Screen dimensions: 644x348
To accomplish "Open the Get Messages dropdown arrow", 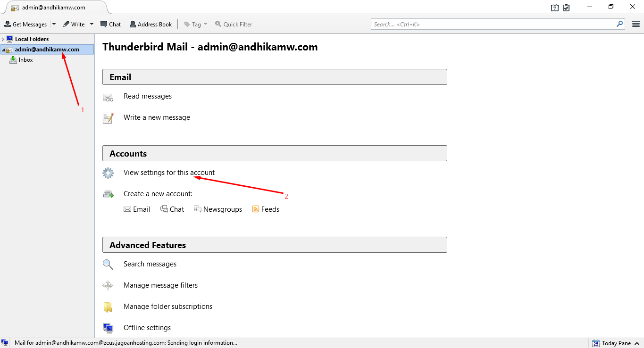I will (54, 24).
